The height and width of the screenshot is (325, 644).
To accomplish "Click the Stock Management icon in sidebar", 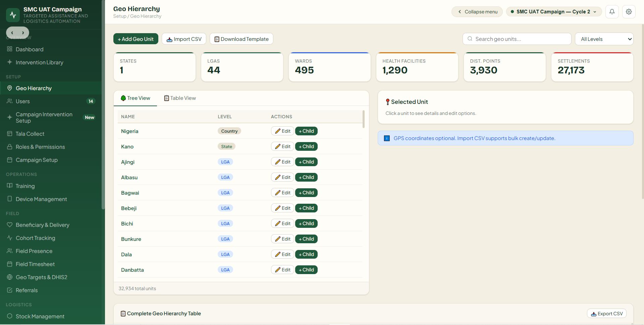I will (x=9, y=316).
